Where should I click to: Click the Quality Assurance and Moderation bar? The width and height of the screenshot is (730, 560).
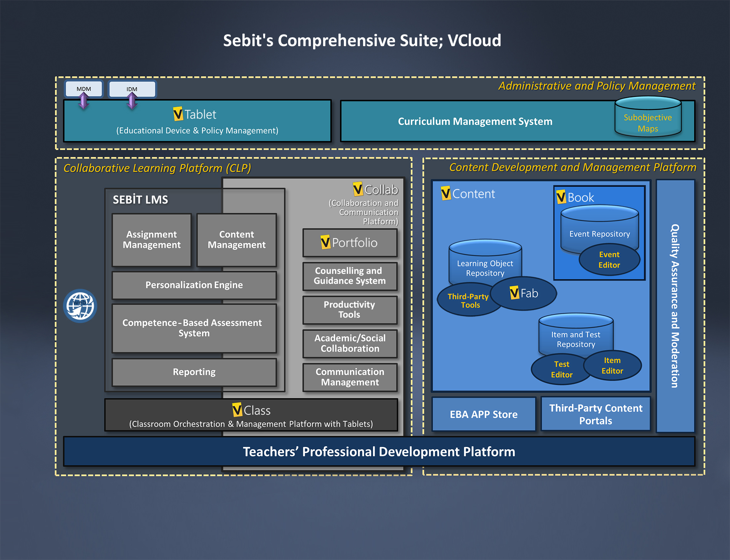coord(675,306)
